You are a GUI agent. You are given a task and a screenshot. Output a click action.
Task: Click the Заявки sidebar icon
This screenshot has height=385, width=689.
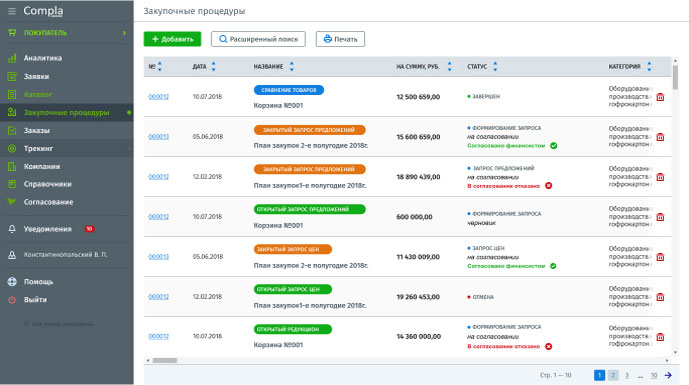(x=12, y=76)
